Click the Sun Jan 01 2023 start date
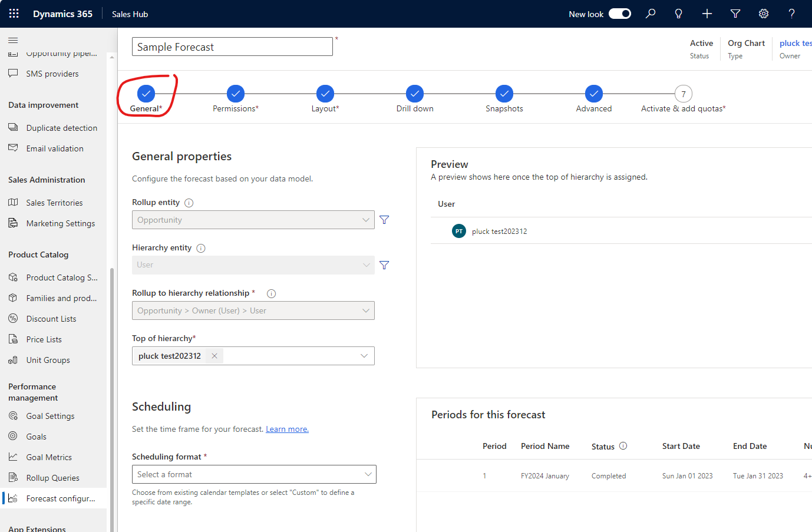812x532 pixels. [688, 476]
